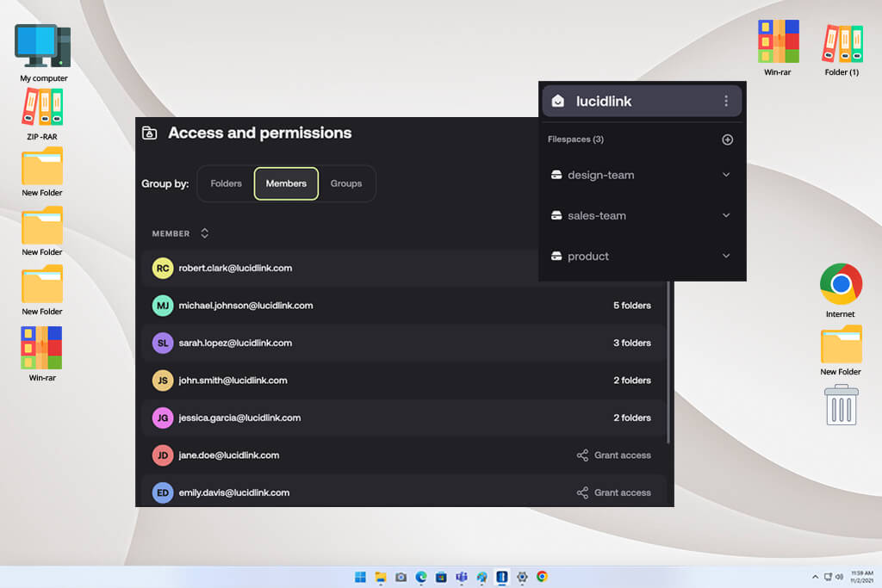Click the JD avatar for jane.doe
This screenshot has width=882, height=588.
163,455
